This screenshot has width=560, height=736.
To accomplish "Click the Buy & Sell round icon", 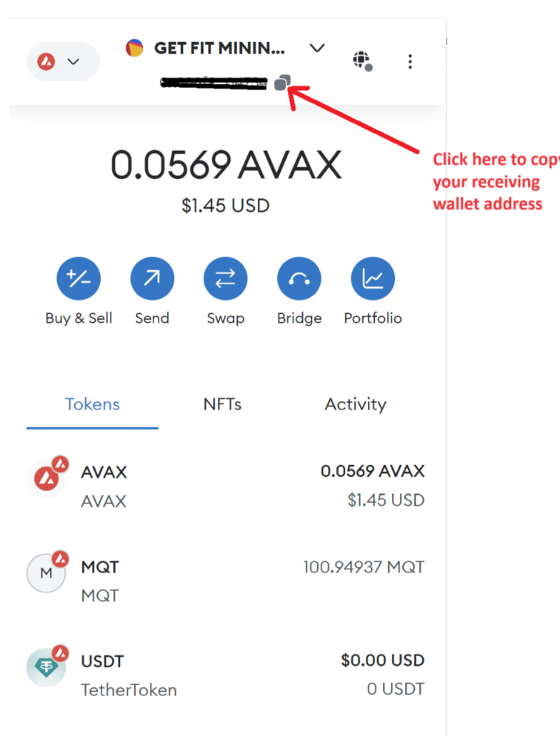I will coord(79,279).
